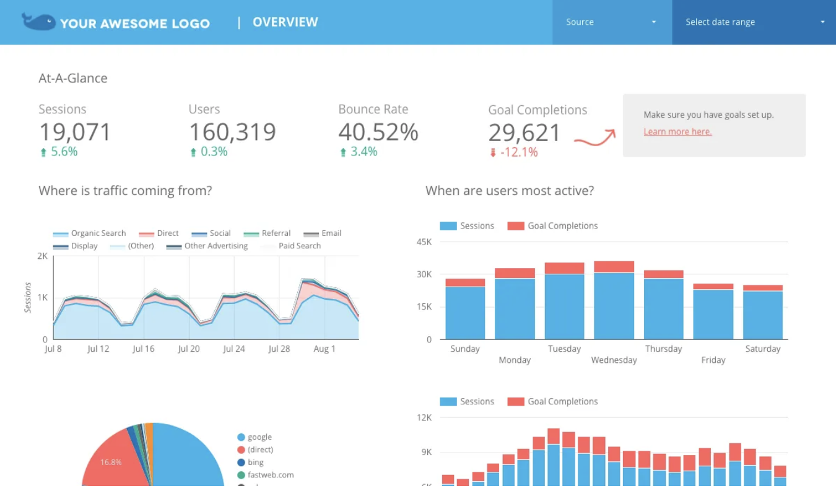The height and width of the screenshot is (504, 836).
Task: Click the red Goal Completions swatch in weekday legend
Action: [515, 226]
